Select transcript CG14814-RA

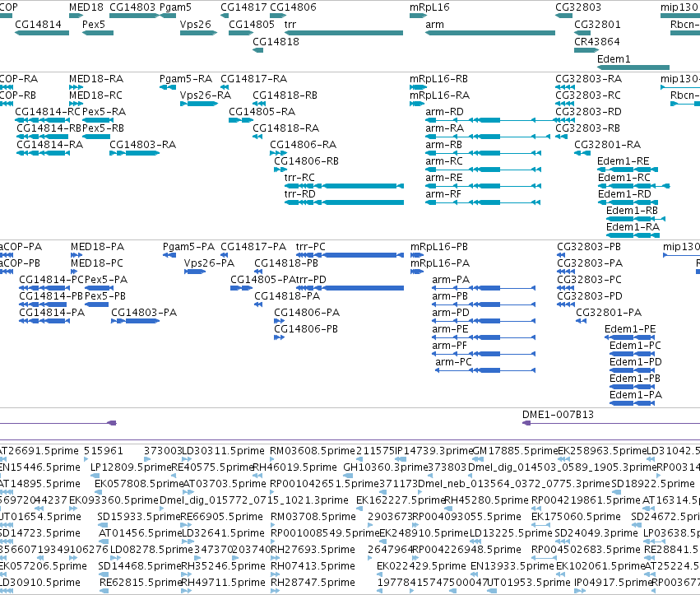50,145
